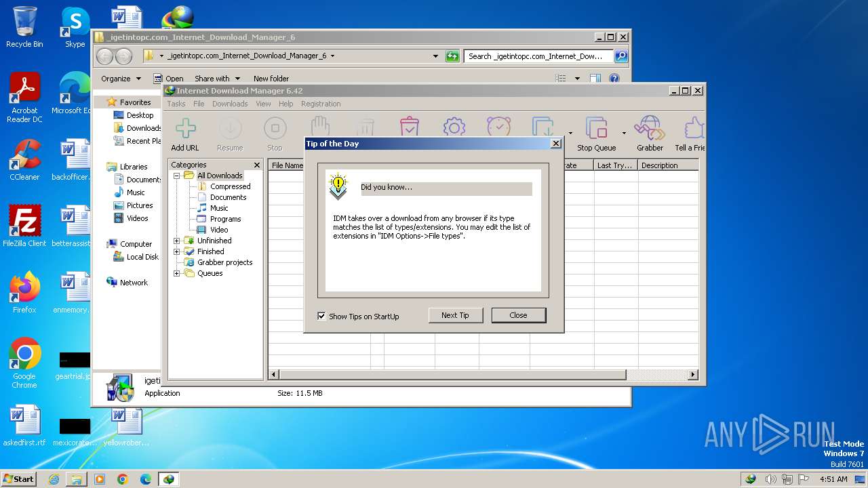Click New folder in Explorer toolbar
868x488 pixels.
271,79
